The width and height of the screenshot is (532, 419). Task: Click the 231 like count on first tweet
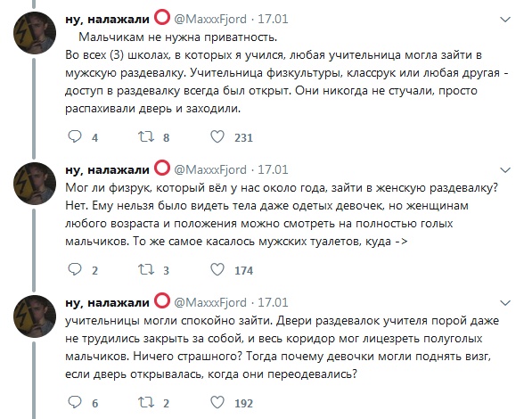243,137
